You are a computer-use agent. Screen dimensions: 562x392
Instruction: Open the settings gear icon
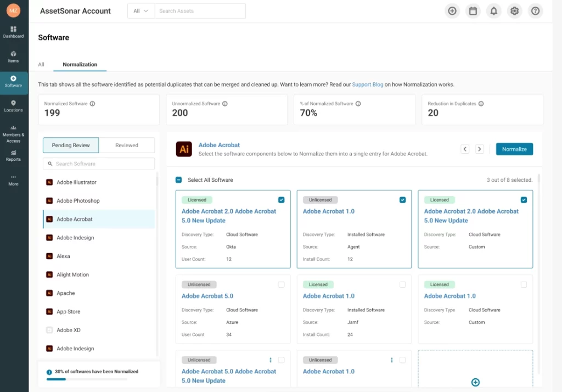pos(514,11)
